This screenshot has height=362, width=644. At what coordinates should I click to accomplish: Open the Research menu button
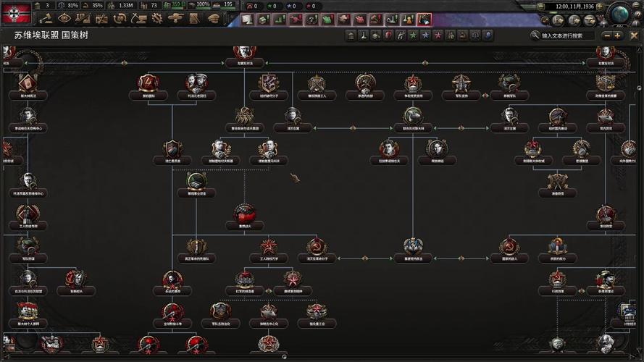point(83,19)
